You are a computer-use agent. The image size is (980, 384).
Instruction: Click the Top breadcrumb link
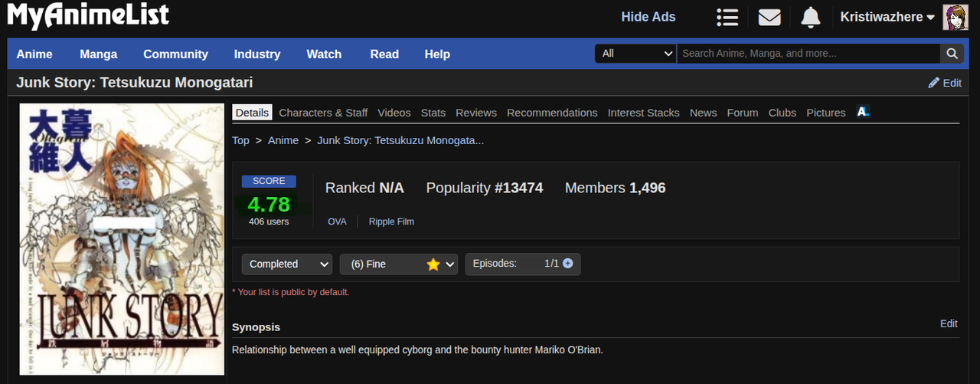click(240, 140)
